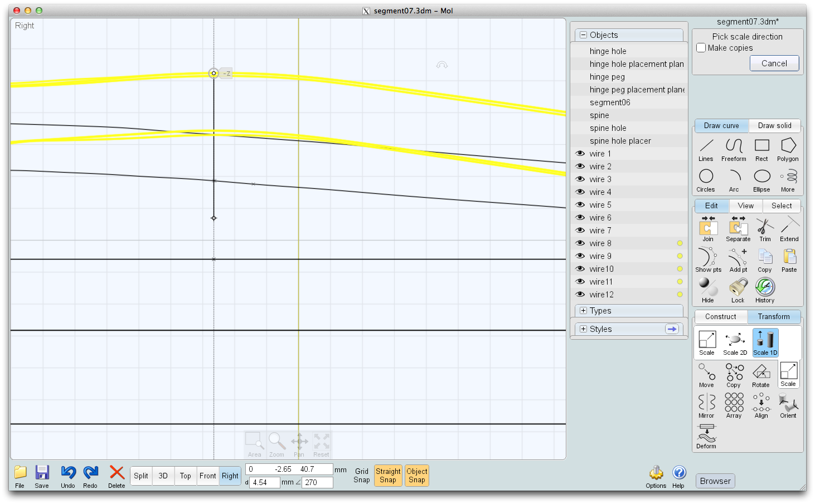Click the wire 8 yellow selection dot
Screen dimensions: 815x504
(680, 243)
